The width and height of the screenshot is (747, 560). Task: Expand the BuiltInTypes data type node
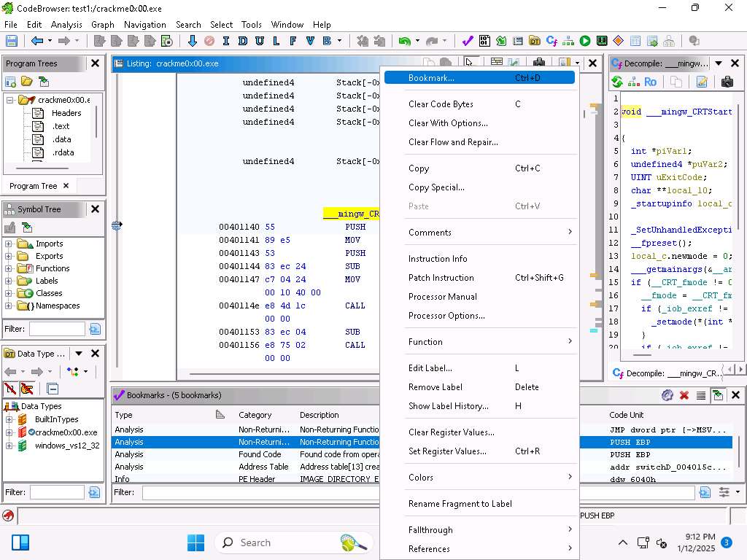9,419
